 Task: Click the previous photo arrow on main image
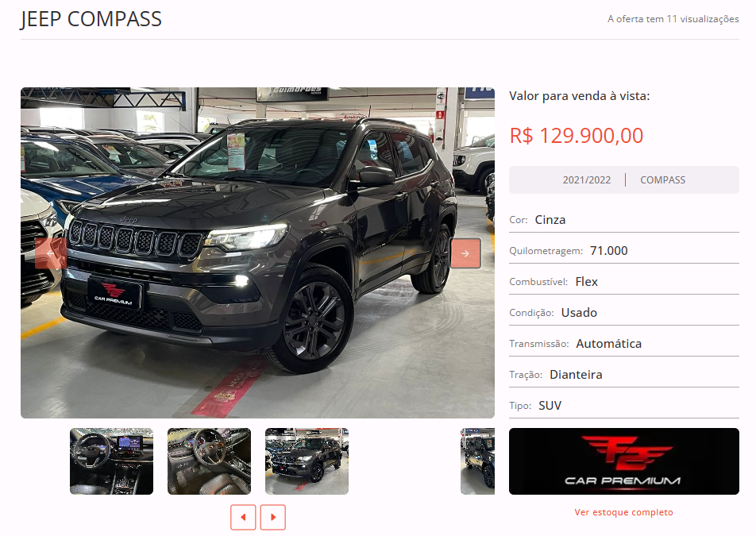pos(51,253)
